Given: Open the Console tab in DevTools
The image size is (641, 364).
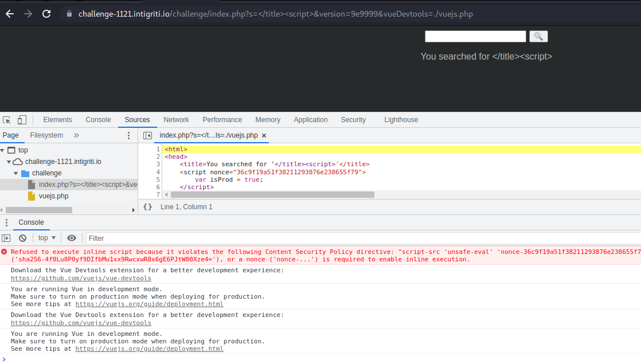Looking at the screenshot, I should (98, 120).
